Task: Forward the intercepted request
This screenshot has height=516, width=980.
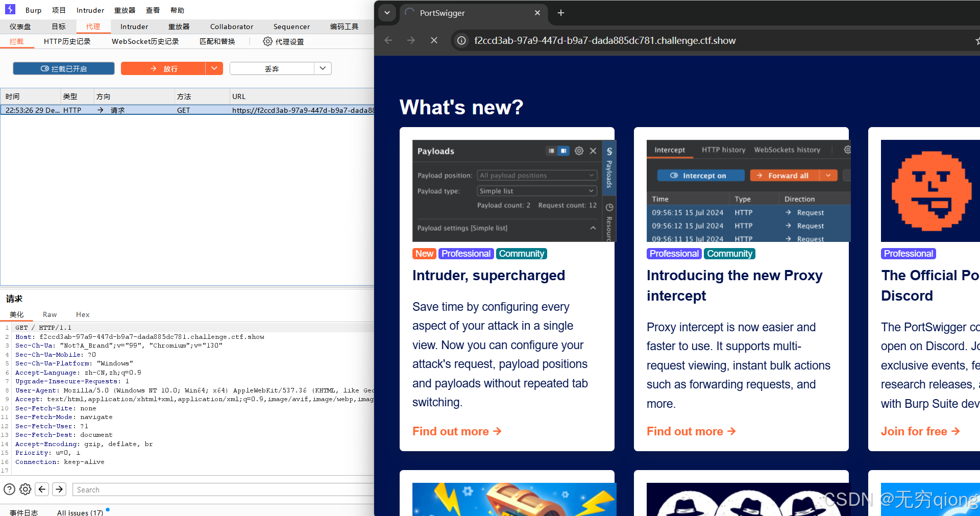Action: click(x=163, y=68)
